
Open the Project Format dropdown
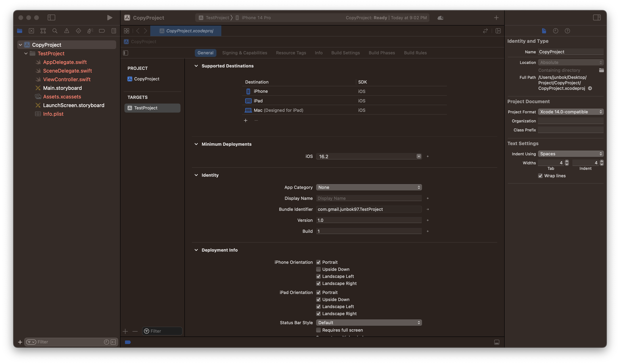click(570, 112)
